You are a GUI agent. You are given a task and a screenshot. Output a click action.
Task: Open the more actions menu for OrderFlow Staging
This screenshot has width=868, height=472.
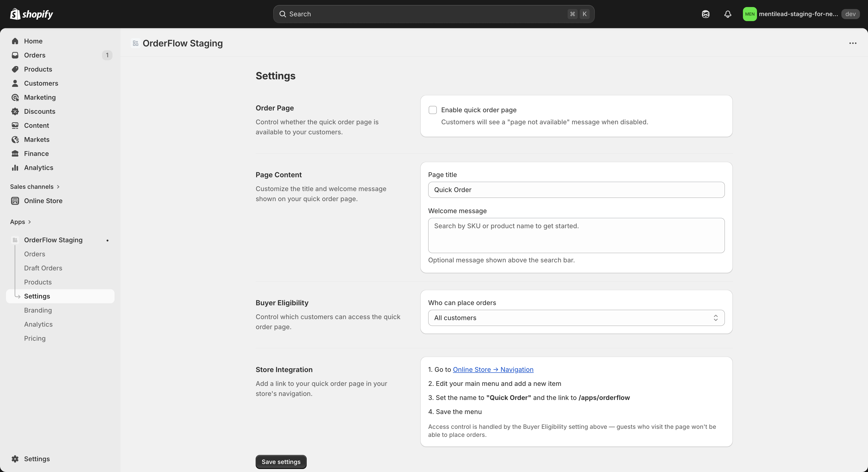853,43
